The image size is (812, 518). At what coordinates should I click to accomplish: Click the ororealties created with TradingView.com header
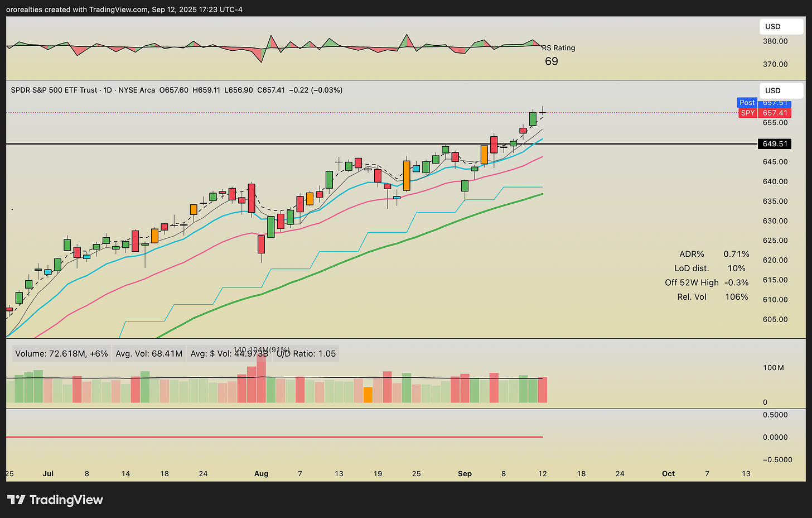[x=124, y=9]
